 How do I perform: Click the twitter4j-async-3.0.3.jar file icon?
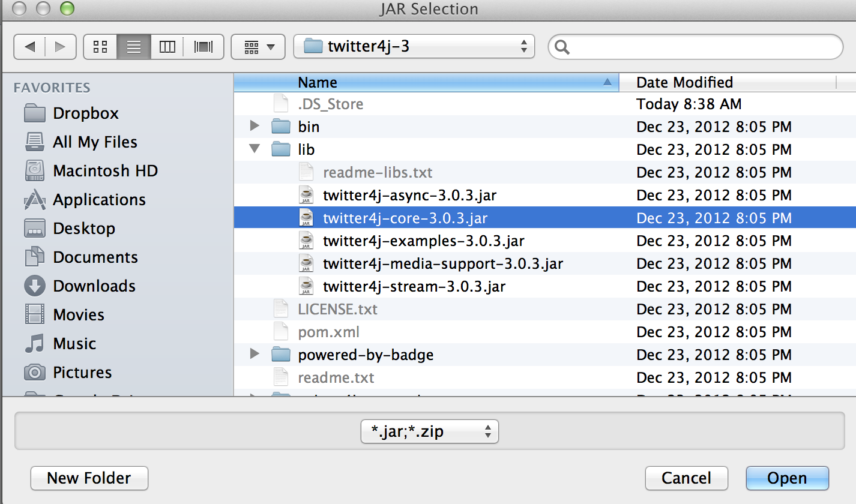[306, 195]
